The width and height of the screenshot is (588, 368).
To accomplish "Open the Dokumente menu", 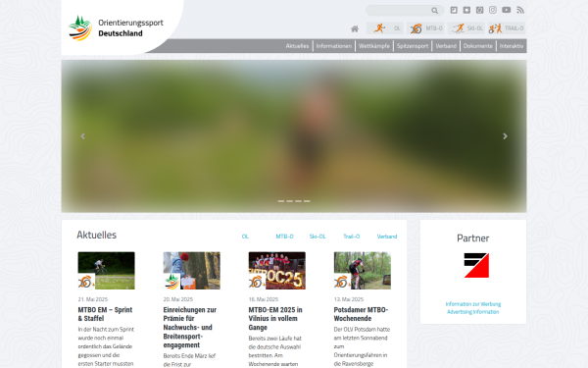I will 478,46.
